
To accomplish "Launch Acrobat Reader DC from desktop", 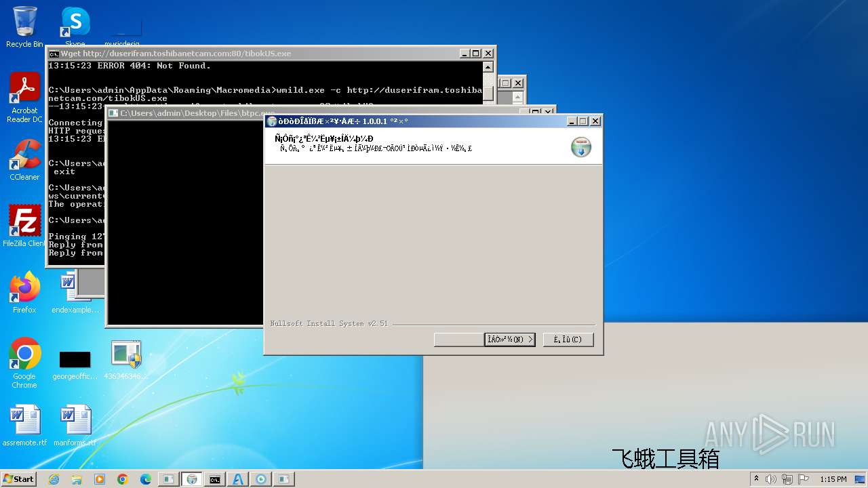I will [x=24, y=97].
